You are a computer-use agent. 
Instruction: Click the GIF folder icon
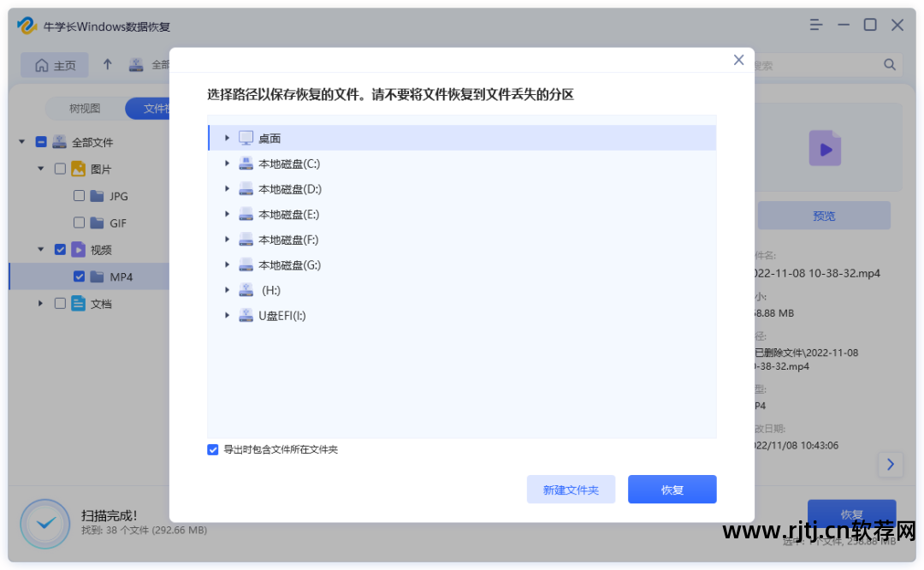[x=98, y=223]
